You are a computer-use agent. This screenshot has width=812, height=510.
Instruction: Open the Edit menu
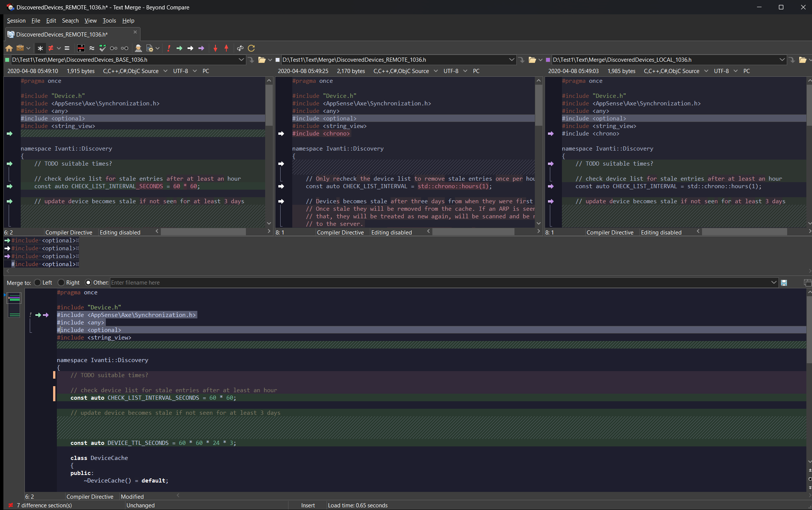click(x=51, y=21)
